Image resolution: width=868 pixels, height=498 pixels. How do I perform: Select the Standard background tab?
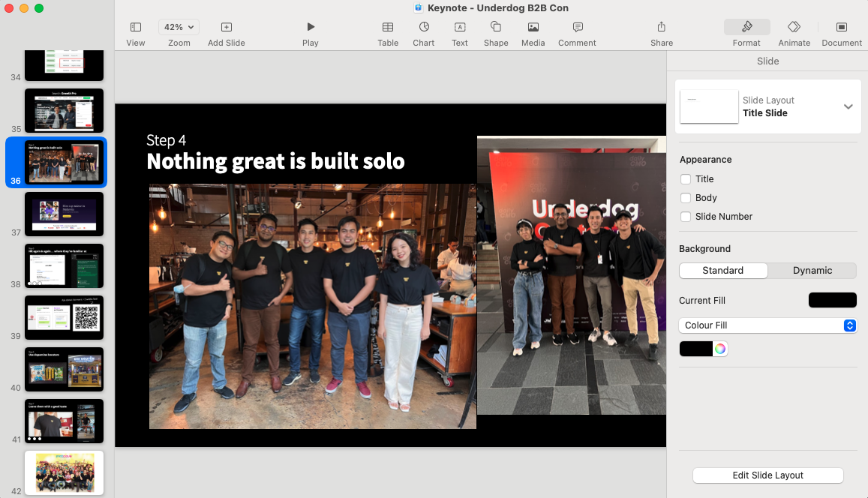click(723, 271)
